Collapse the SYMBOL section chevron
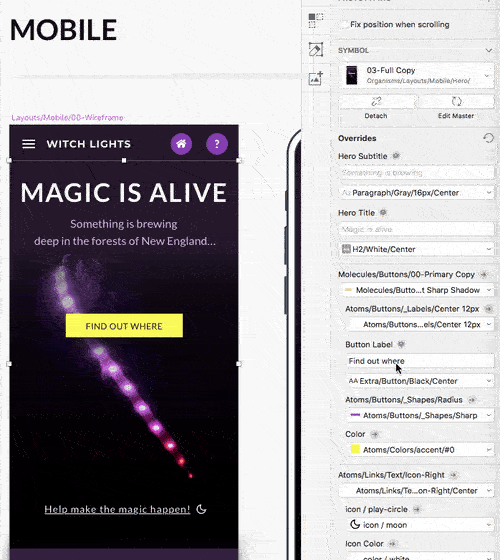This screenshot has width=500, height=560. click(489, 50)
